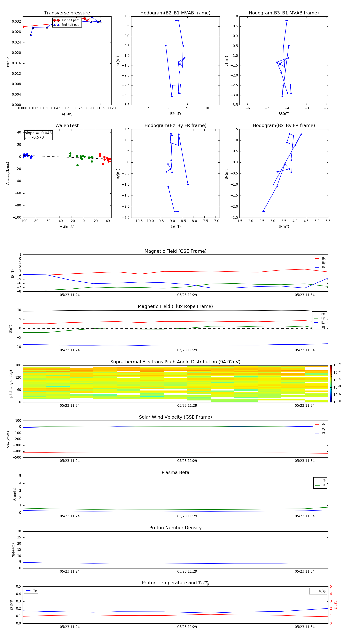
Task: Click the 10^-31 colorbar tick label
Action: (337, 402)
